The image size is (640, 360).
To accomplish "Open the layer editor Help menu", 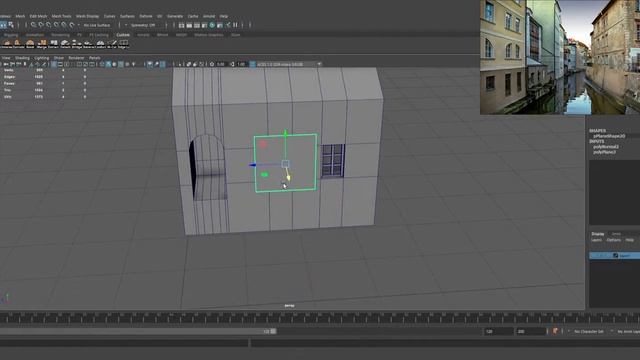I will coord(630,240).
